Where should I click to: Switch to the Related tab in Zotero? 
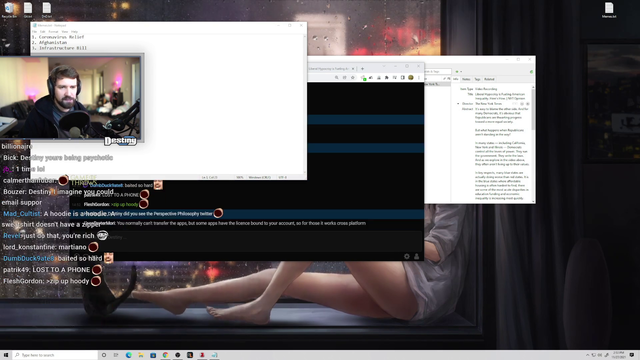489,79
